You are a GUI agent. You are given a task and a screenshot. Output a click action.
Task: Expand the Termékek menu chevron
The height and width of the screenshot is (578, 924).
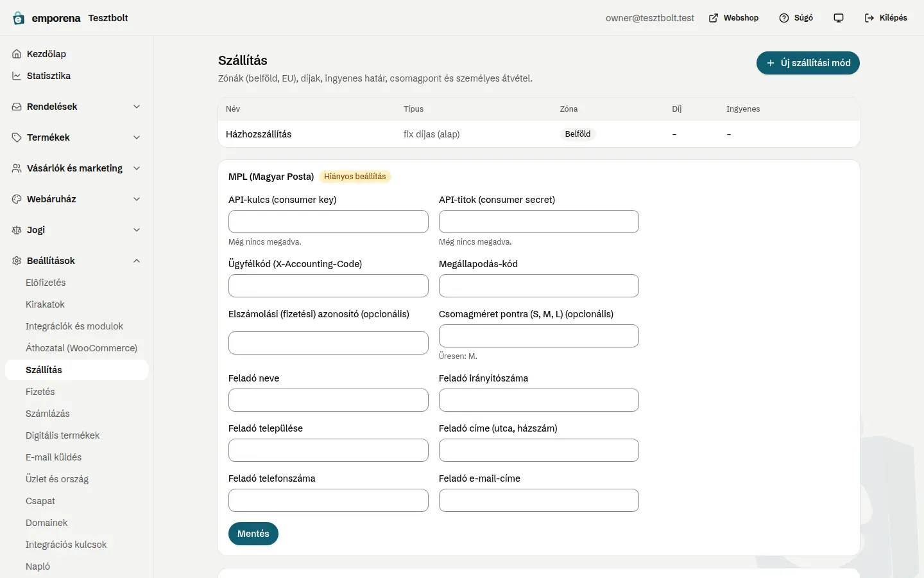click(x=137, y=137)
